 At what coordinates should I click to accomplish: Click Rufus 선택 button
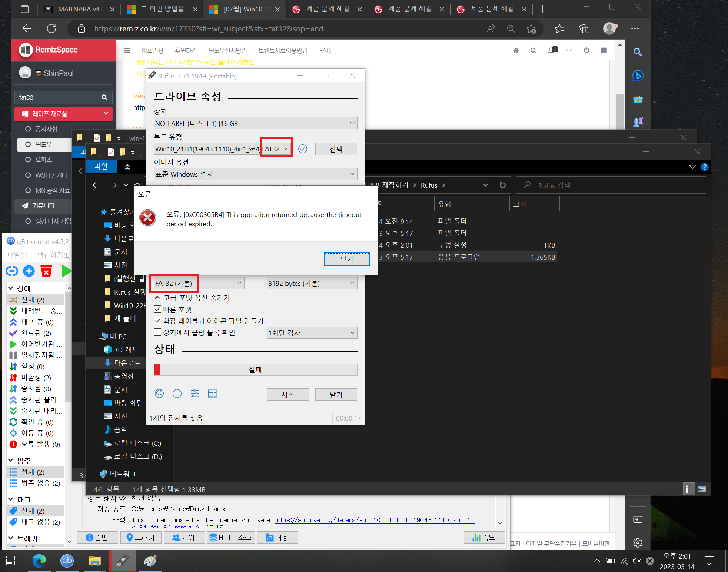[336, 149]
